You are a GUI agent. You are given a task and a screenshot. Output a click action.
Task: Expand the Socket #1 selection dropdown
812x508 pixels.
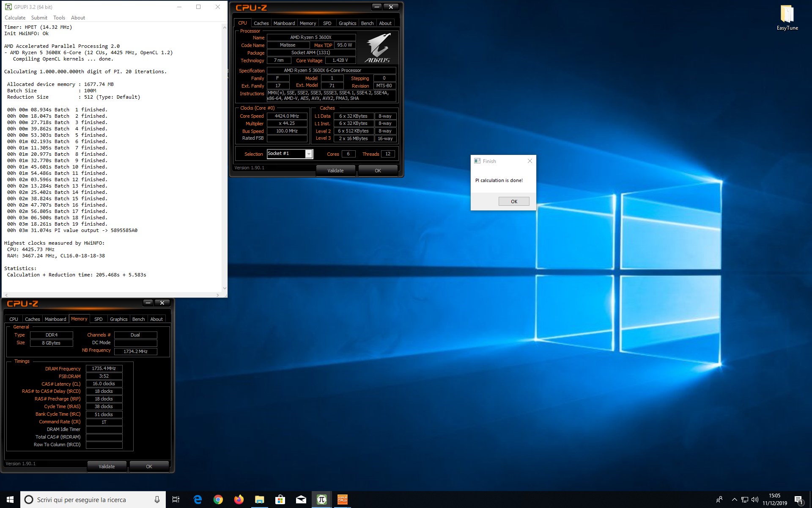coord(309,154)
